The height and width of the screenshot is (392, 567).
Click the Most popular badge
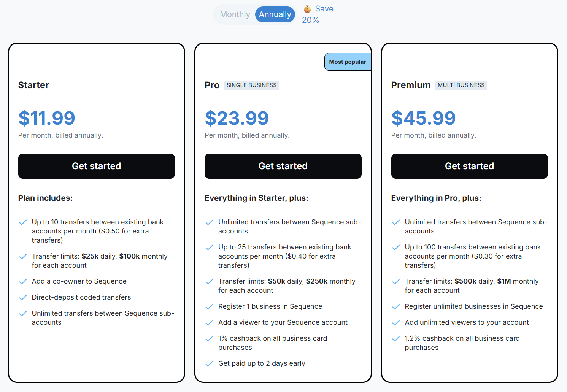click(348, 62)
